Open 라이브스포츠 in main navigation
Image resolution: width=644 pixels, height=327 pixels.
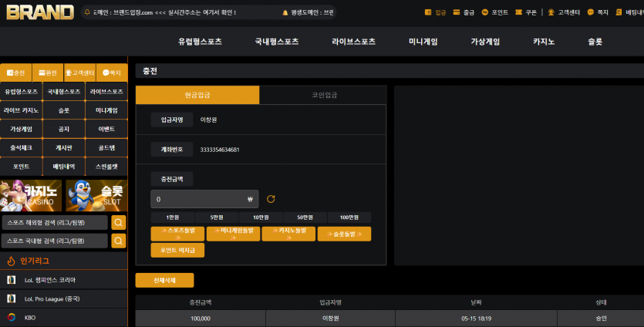pyautogui.click(x=354, y=42)
